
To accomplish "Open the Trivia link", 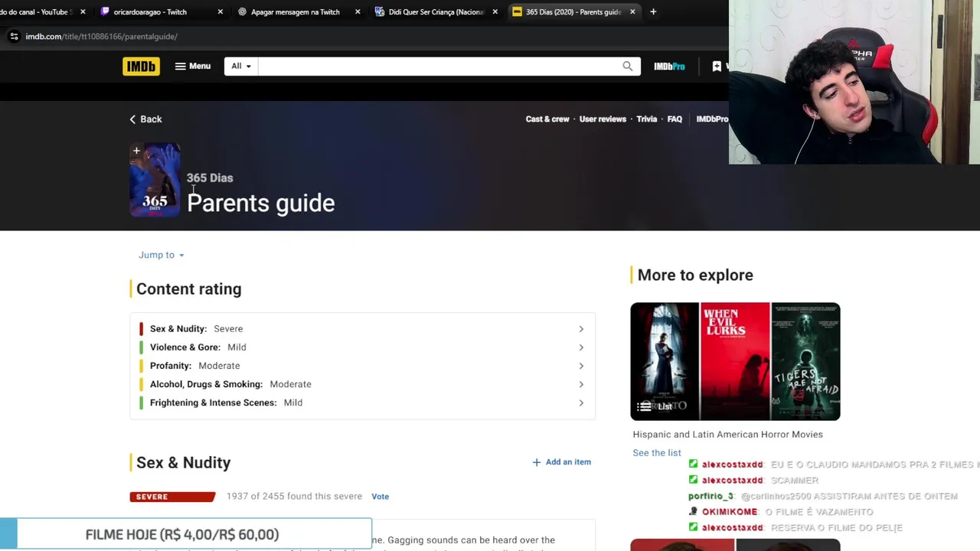I will pyautogui.click(x=647, y=119).
